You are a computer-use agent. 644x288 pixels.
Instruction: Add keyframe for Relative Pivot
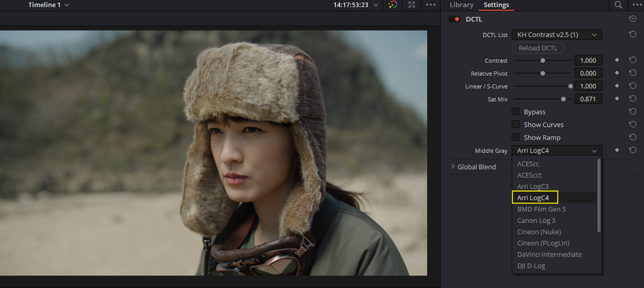coord(617,73)
